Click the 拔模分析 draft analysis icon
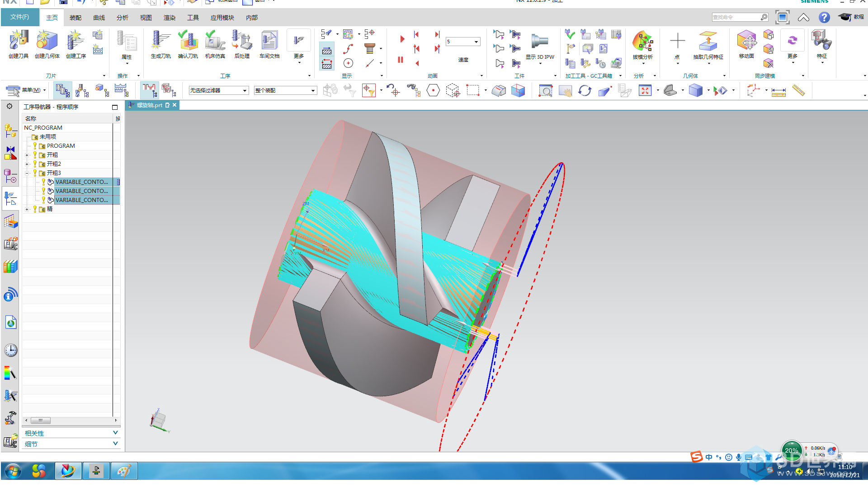This screenshot has height=488, width=868. coord(642,44)
